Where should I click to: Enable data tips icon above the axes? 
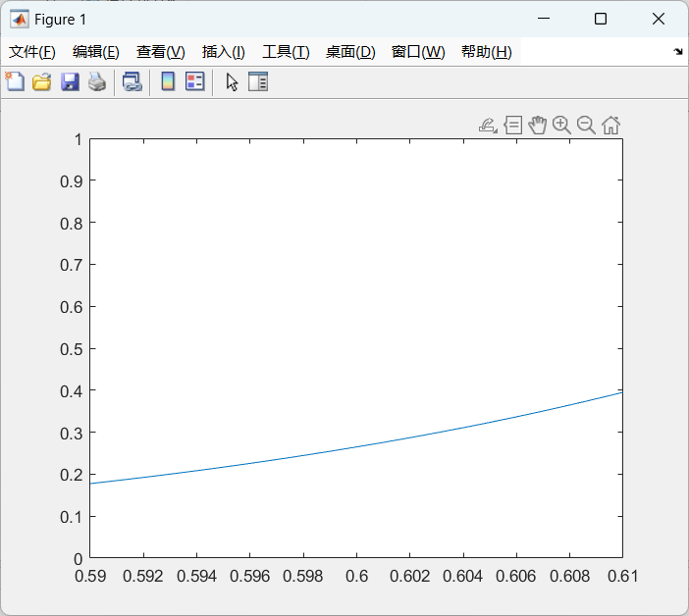click(x=512, y=126)
